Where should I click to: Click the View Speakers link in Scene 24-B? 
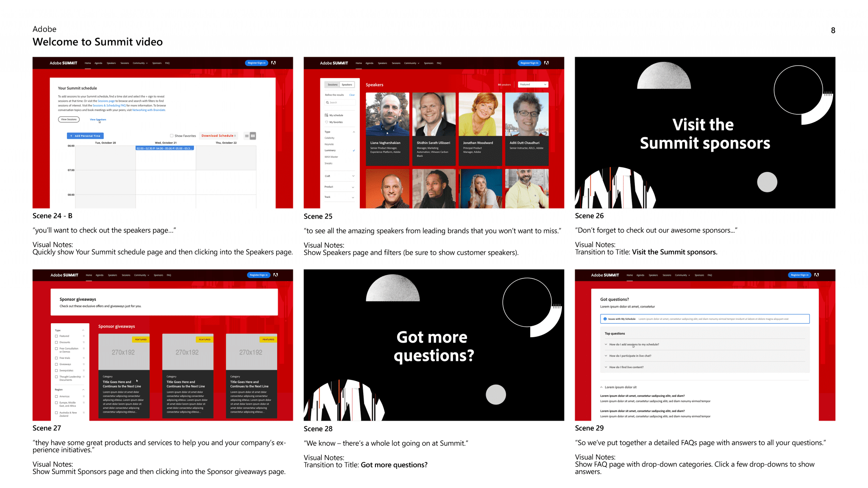pos(98,119)
